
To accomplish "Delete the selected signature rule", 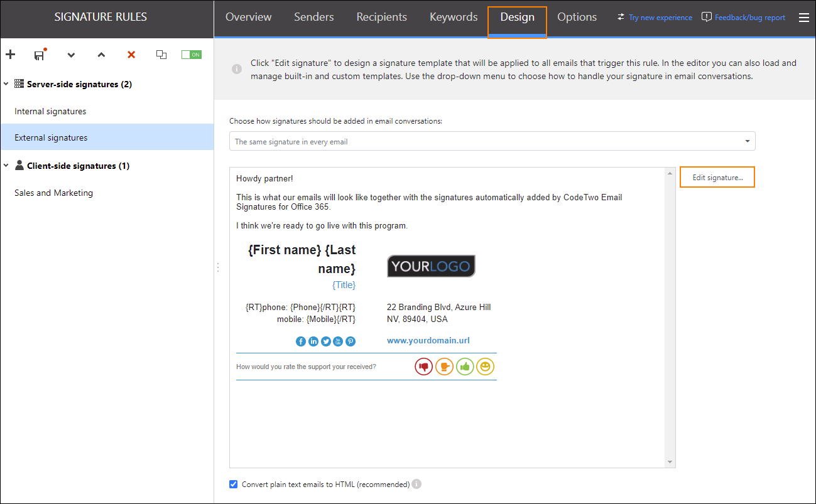I will [x=131, y=55].
